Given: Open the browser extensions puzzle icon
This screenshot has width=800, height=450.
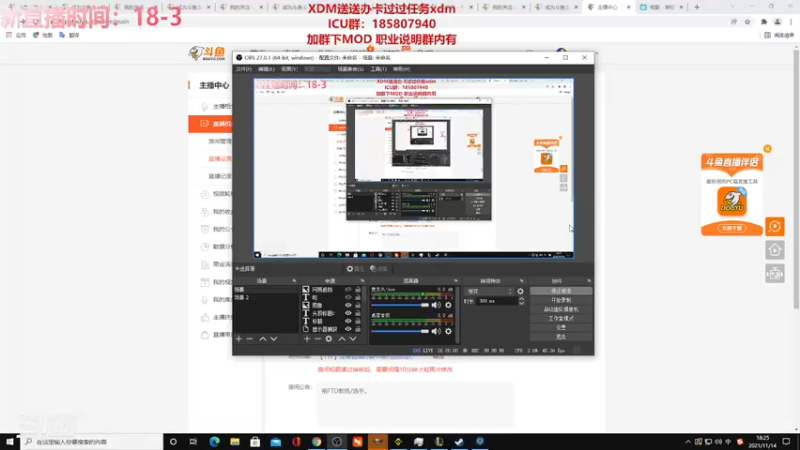Looking at the screenshot, I should point(763,22).
